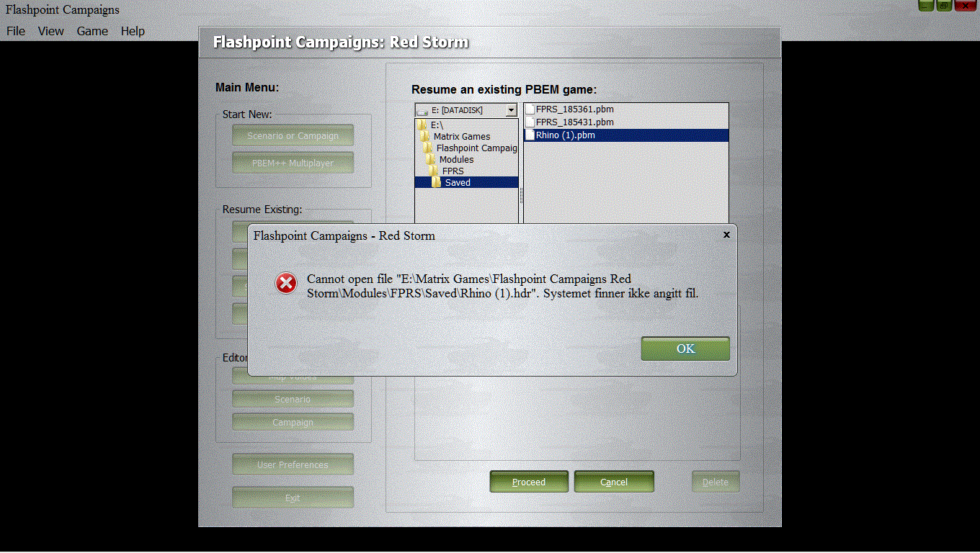Open the Scenario editor button
Screen dimensions: 980x553
[293, 399]
